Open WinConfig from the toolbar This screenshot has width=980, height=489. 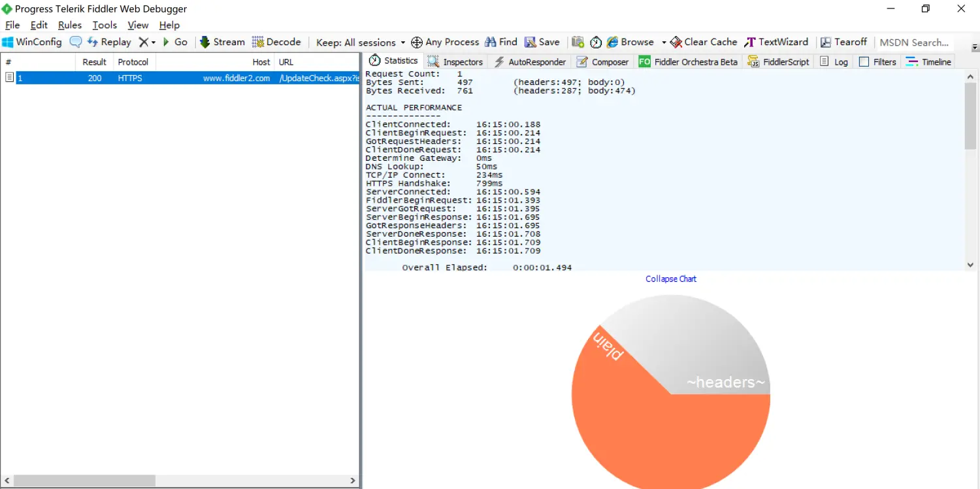click(x=32, y=42)
